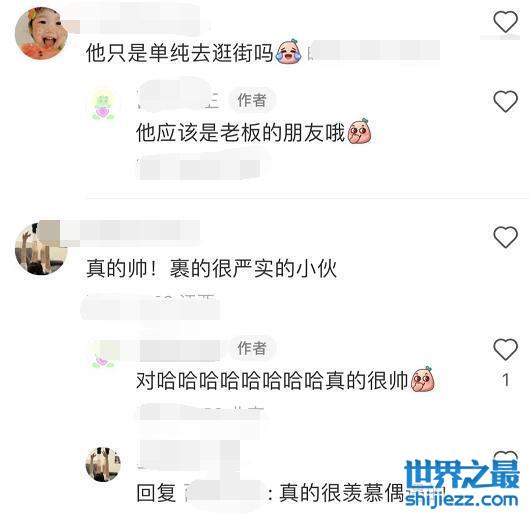Reply to comment 他只是单纯去逛街吗
The width and height of the screenshot is (529, 514).
179,53
